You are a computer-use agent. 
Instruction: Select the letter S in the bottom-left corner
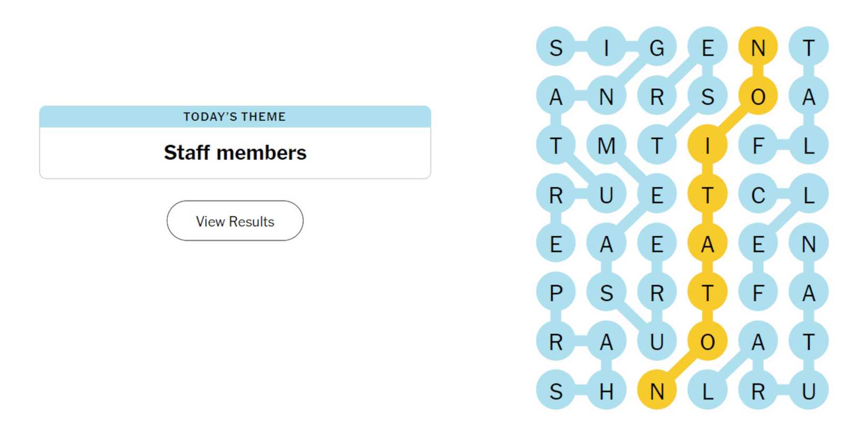click(x=555, y=390)
